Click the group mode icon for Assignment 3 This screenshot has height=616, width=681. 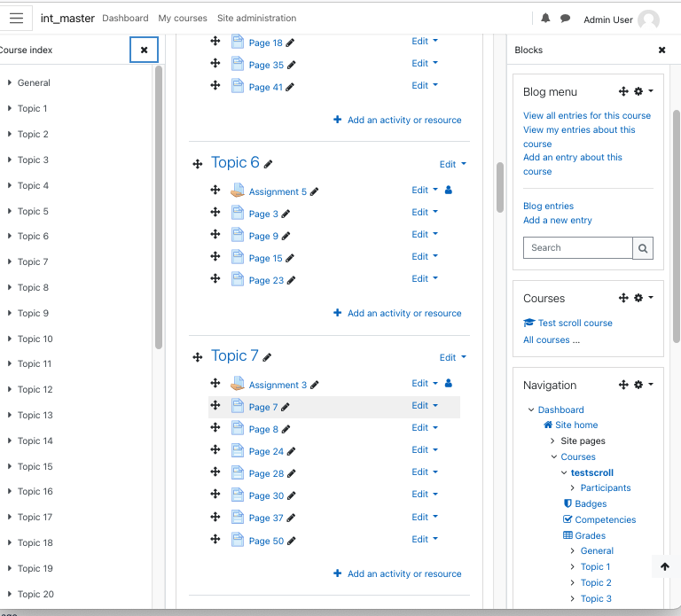(x=449, y=383)
